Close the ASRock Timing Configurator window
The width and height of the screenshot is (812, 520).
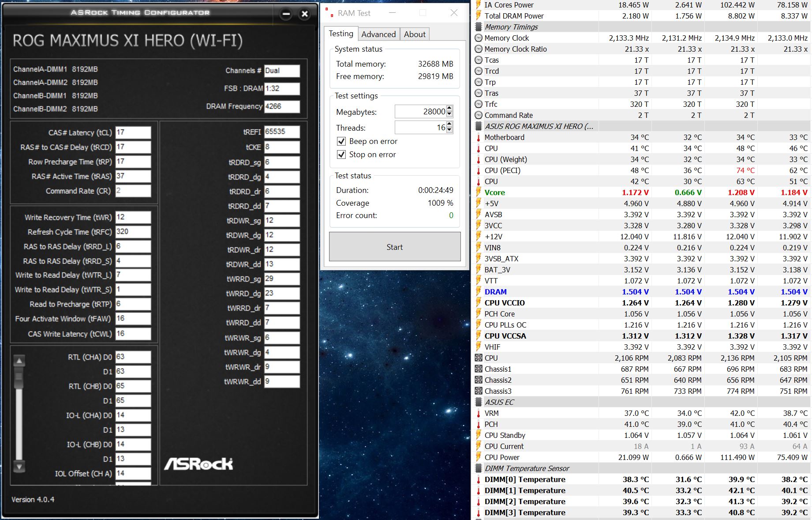[304, 14]
